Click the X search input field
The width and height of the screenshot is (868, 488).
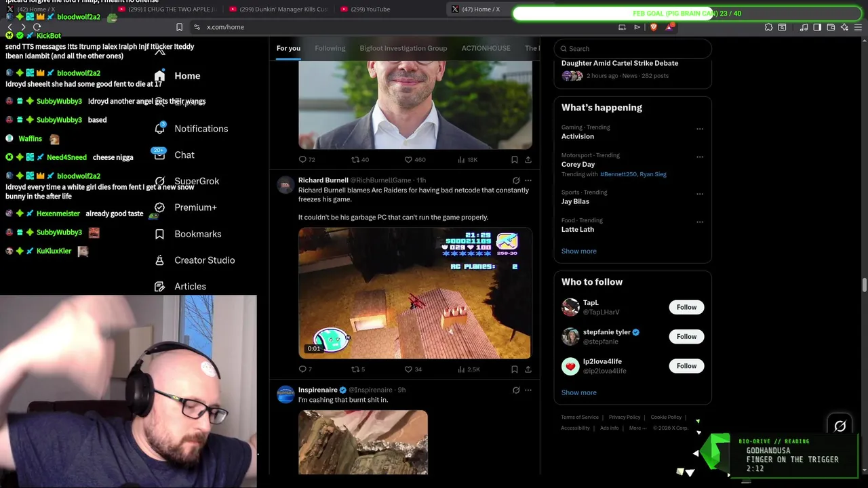[633, 49]
